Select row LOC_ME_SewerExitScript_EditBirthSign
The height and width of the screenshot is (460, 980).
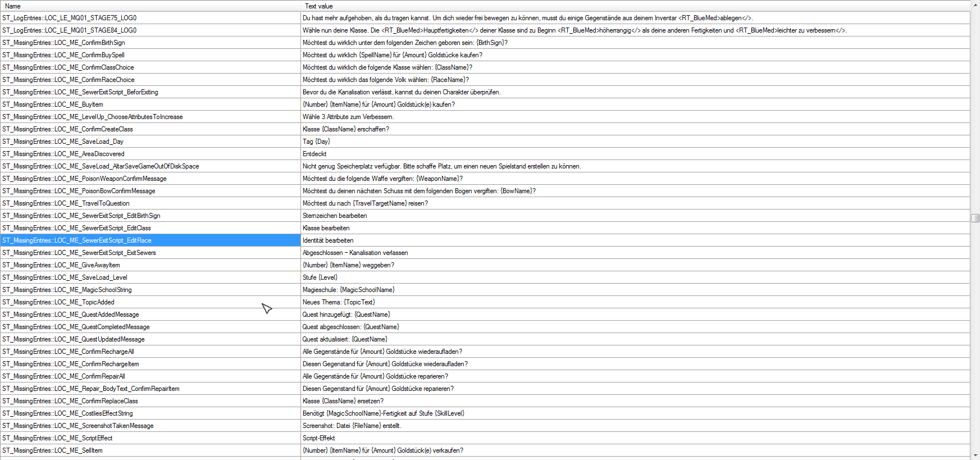tap(485, 216)
